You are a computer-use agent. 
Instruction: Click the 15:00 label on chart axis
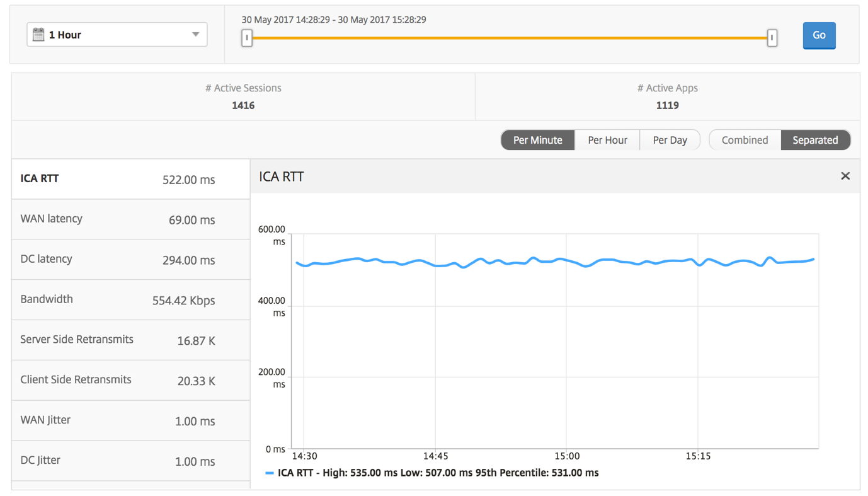[567, 456]
